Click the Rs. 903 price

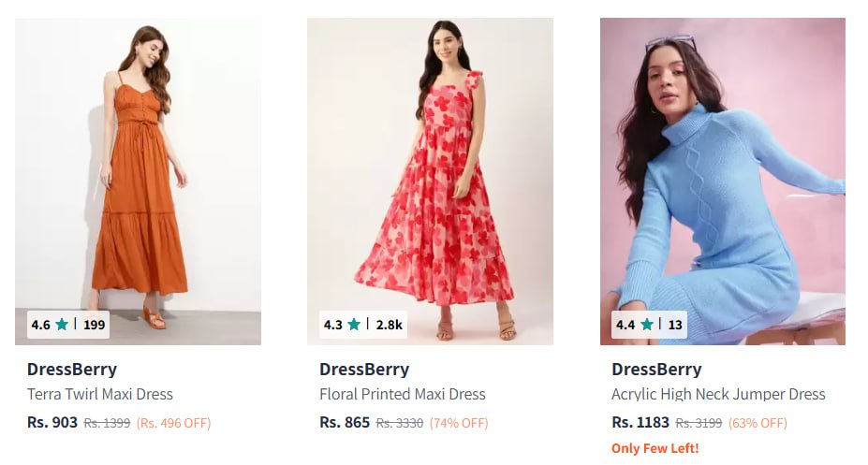pyautogui.click(x=52, y=422)
